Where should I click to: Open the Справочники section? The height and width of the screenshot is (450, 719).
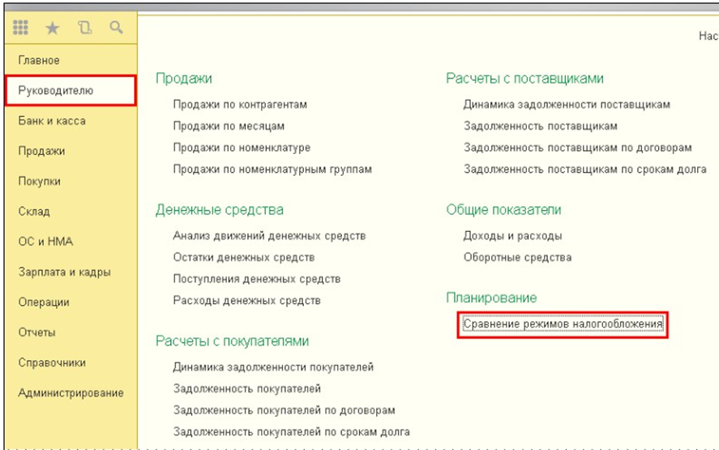tap(52, 363)
